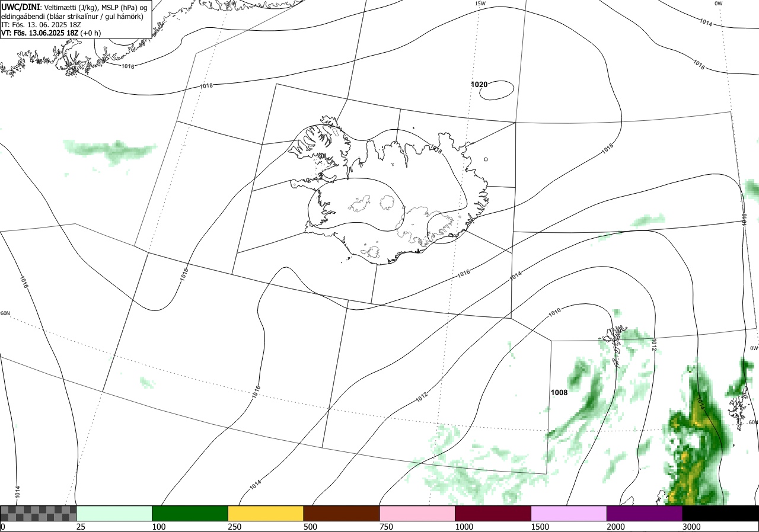Image resolution: width=759 pixels, height=532 pixels.
Task: Choose the purple 2000–3000 legend swatch
Action: [645, 513]
